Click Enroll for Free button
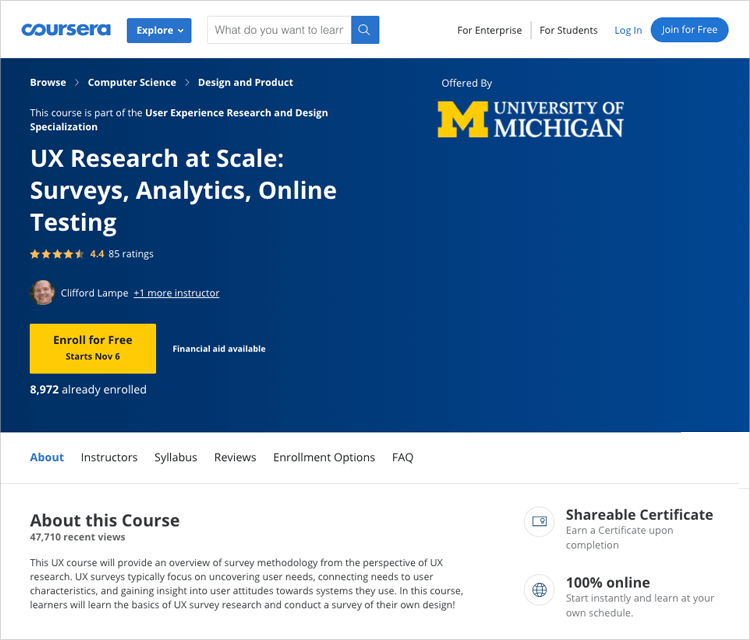 tap(93, 349)
